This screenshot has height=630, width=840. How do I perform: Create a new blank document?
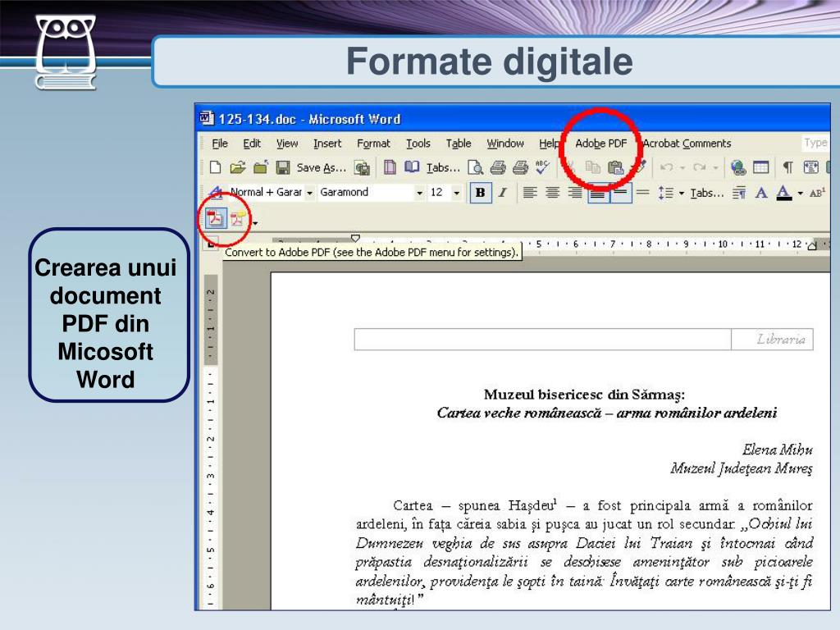[216, 167]
